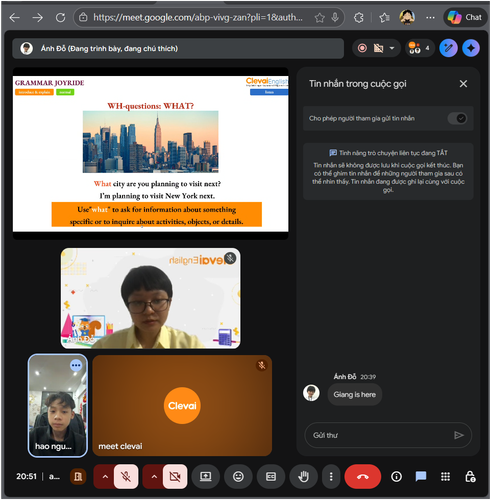Turn on the camera

(175, 477)
